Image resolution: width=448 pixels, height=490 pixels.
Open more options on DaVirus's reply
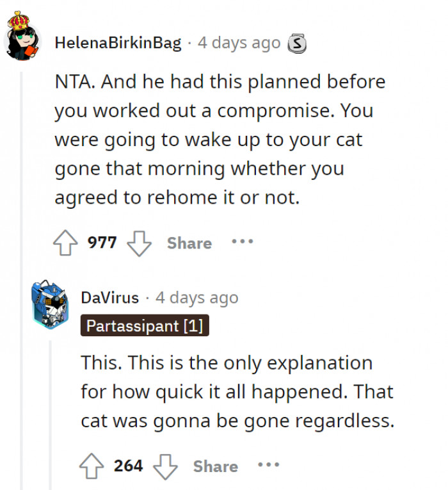coord(269,465)
